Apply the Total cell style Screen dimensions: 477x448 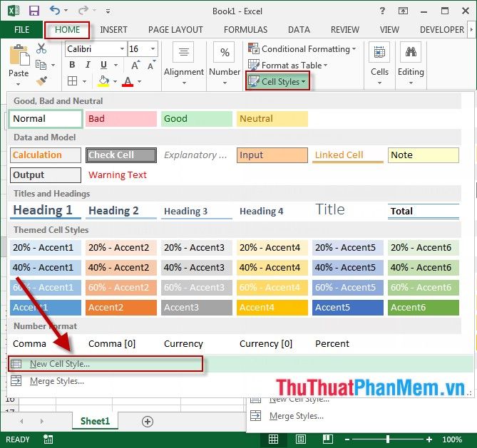pyautogui.click(x=423, y=211)
